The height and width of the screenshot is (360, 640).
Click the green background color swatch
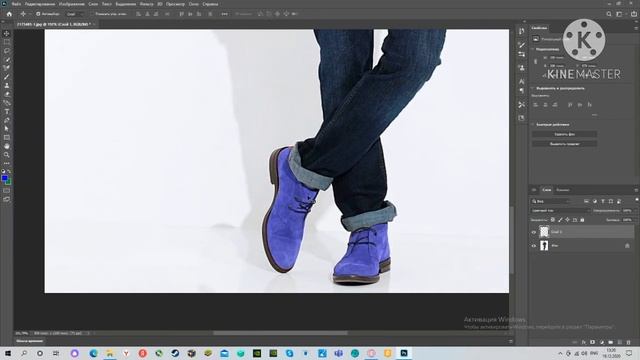point(9,182)
